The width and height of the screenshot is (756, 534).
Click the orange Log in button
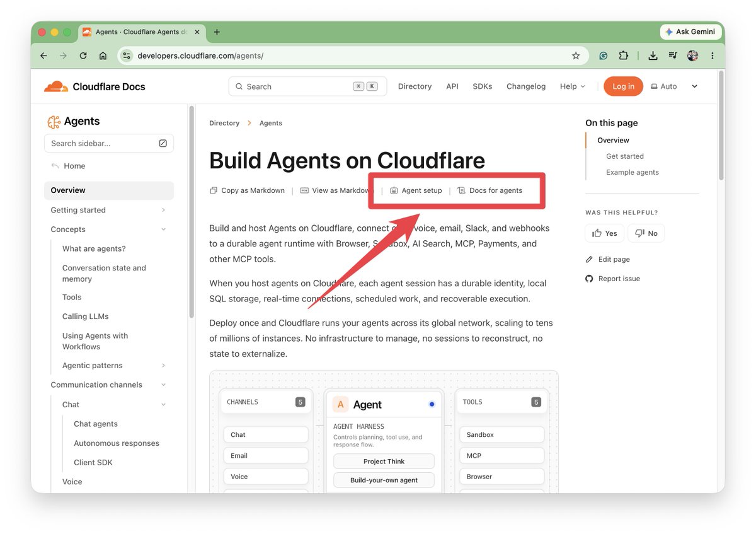click(x=623, y=86)
